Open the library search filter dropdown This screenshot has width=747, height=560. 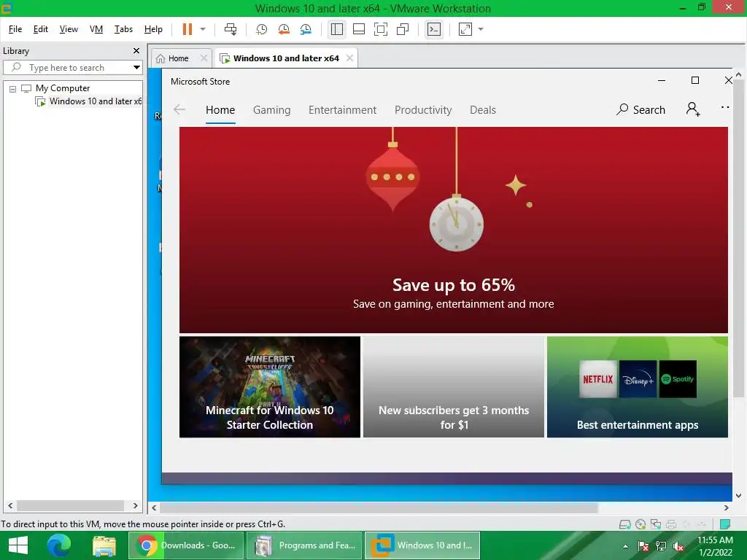(x=136, y=68)
